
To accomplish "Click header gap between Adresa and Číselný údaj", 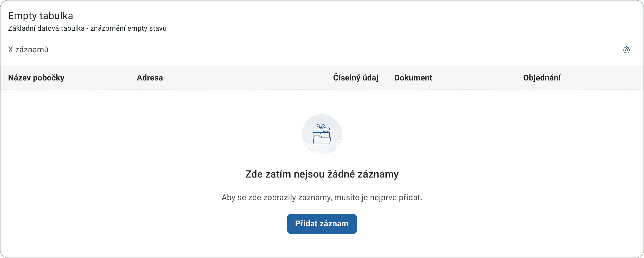I will 248,78.
